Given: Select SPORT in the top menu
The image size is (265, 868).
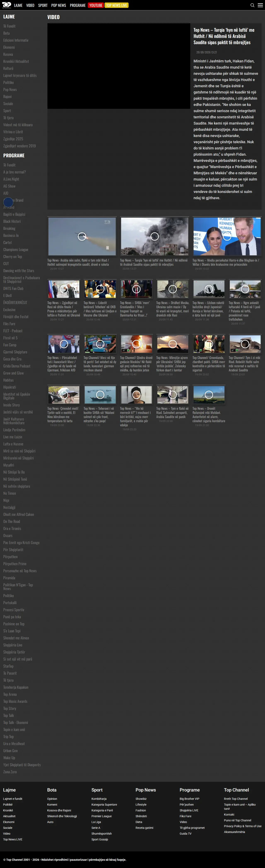Looking at the screenshot, I should pos(43,5).
